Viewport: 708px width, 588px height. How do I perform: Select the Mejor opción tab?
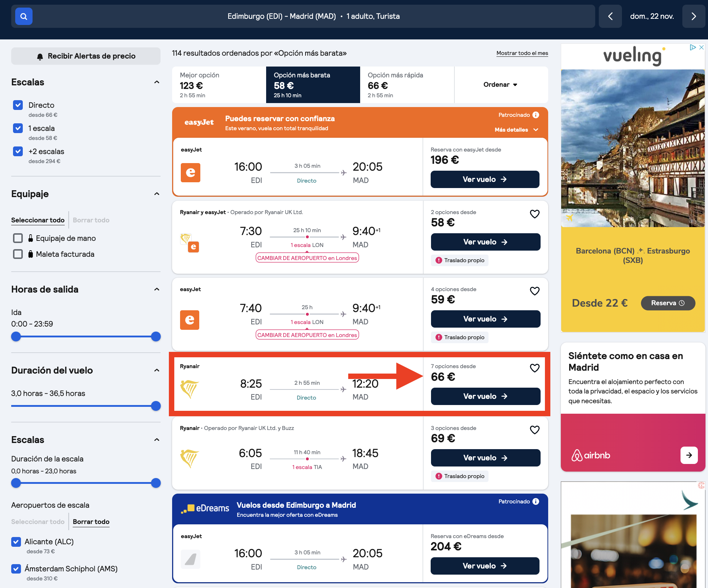pyautogui.click(x=219, y=85)
